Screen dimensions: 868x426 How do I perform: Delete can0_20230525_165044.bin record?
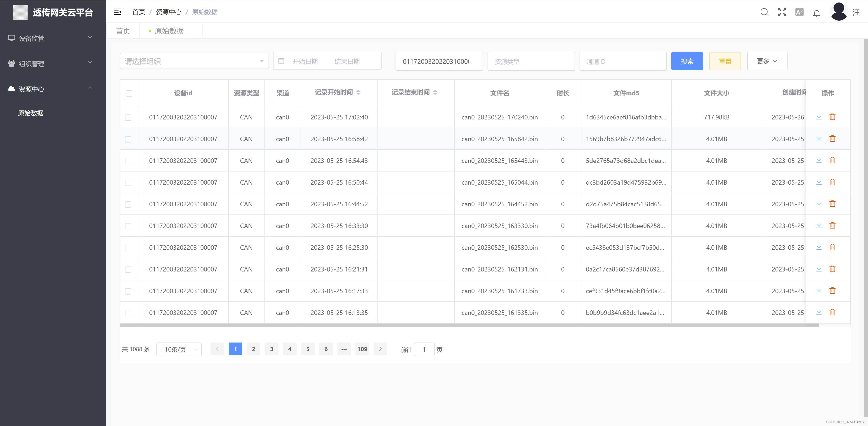pos(832,182)
